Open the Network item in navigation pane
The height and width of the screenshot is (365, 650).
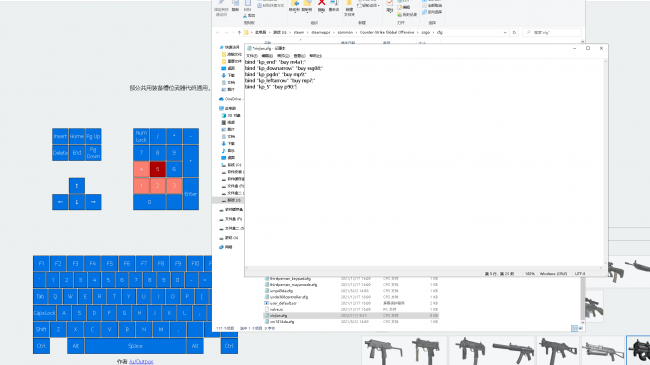226,247
